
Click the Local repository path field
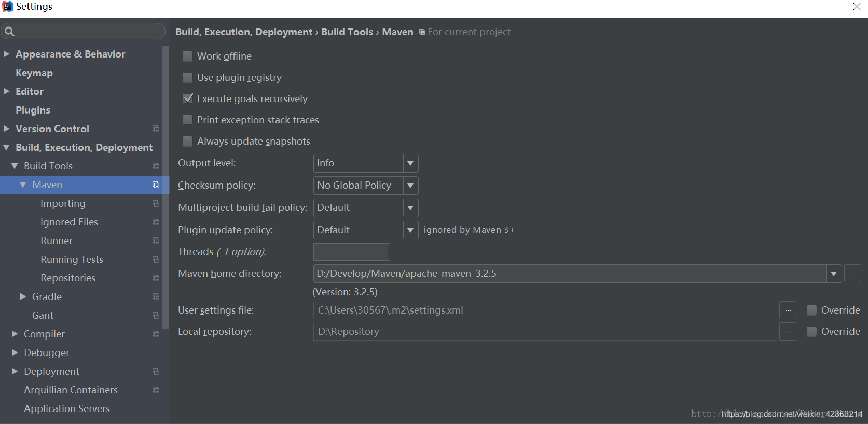tap(545, 332)
